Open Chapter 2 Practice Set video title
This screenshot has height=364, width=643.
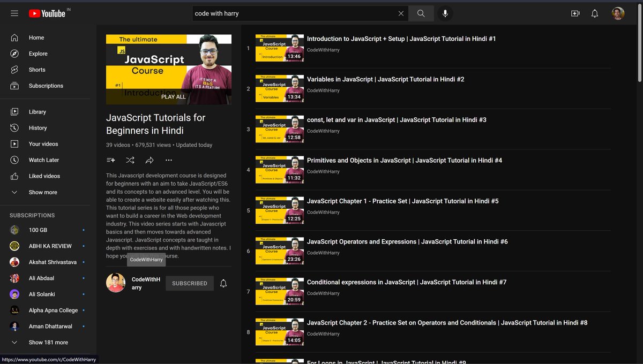tap(447, 323)
